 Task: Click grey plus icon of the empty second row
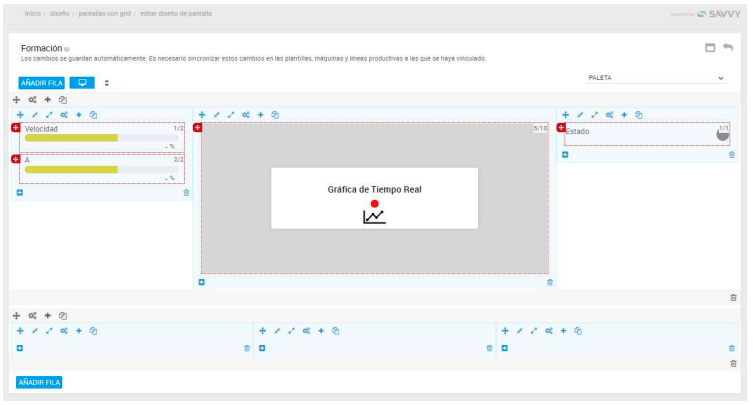(x=48, y=316)
